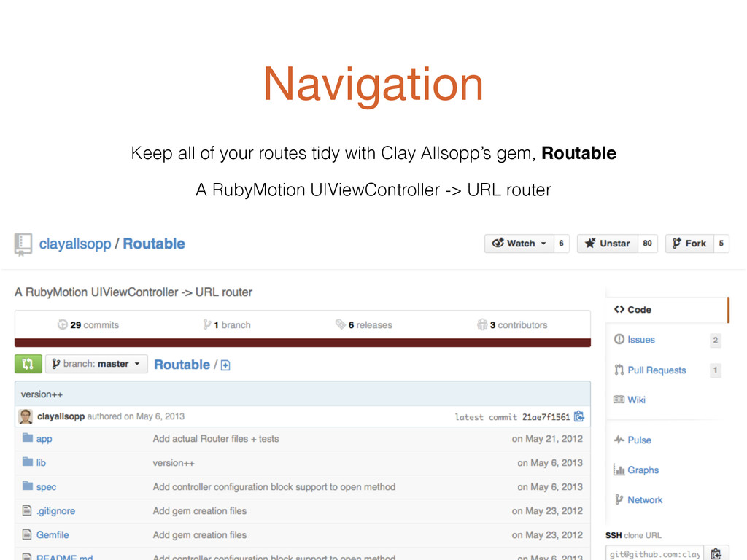Screen dimensions: 747x560
Task: Open the .gitignore file link
Action: pyautogui.click(x=55, y=511)
